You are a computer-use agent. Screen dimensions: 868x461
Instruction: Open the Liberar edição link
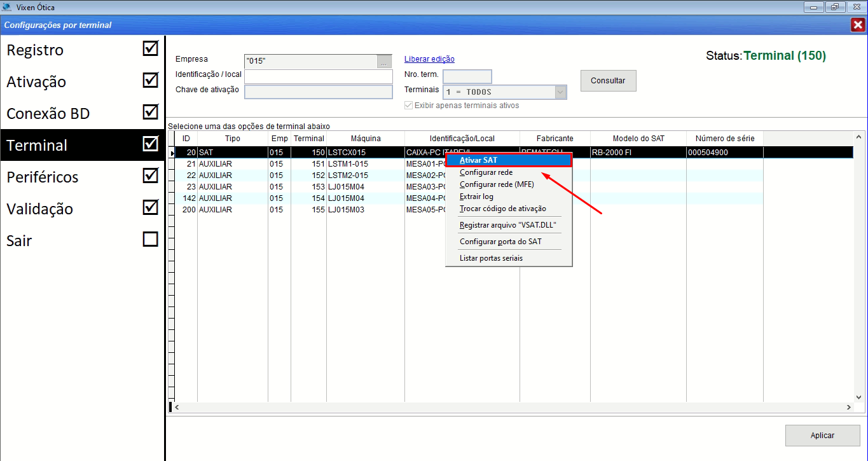(429, 59)
